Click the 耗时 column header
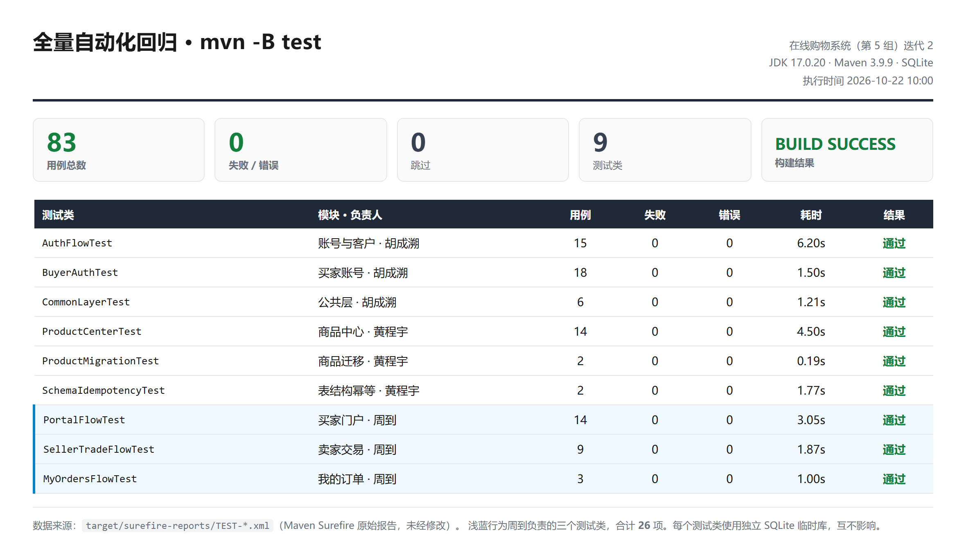 pos(811,215)
